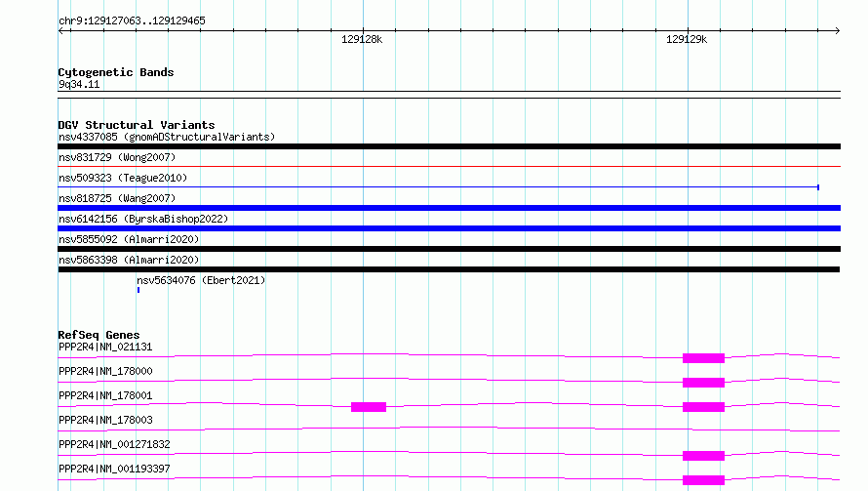Click the blue bar under nsv818725

[x=449, y=208]
